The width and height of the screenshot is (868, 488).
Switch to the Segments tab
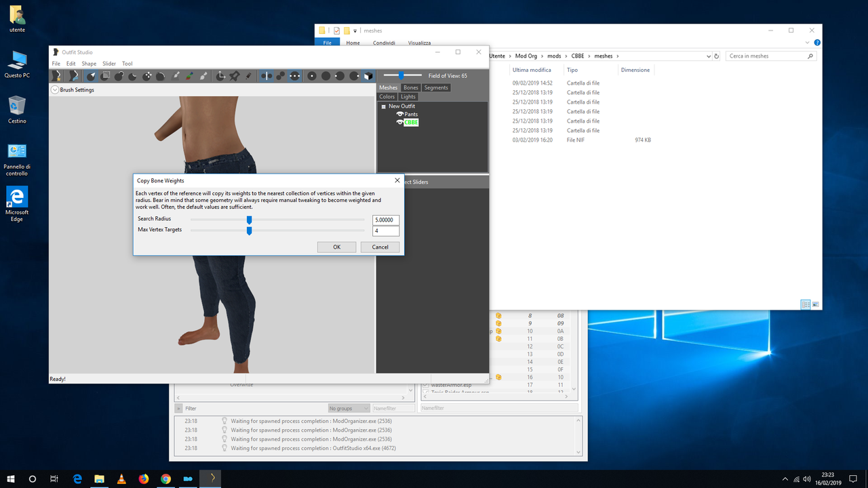[436, 87]
